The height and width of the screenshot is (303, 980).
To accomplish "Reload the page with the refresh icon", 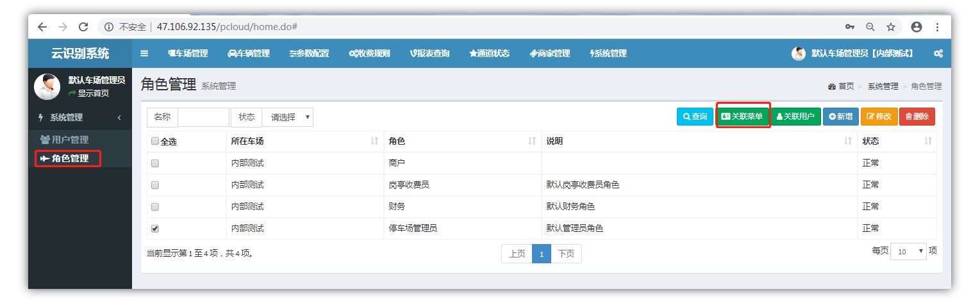I will pos(83,27).
